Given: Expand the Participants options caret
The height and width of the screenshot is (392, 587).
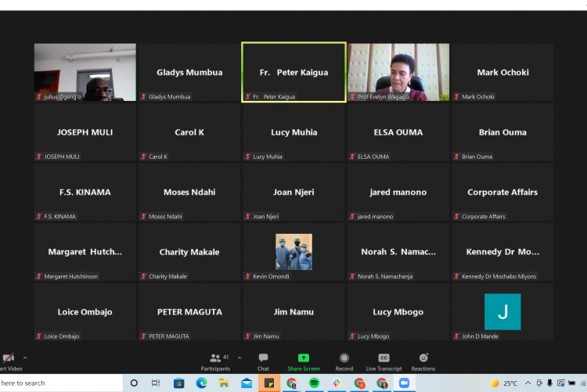Looking at the screenshot, I should click(x=239, y=358).
